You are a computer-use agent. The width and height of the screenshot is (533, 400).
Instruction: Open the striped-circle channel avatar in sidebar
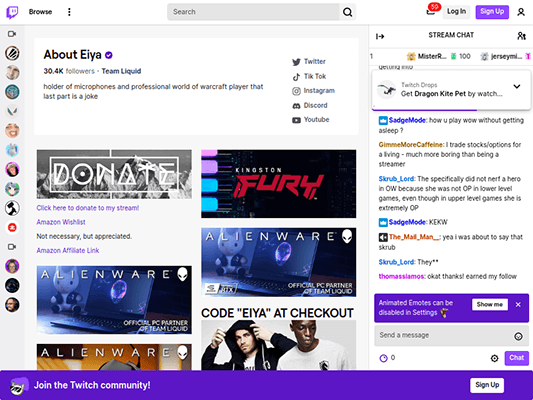(x=12, y=53)
